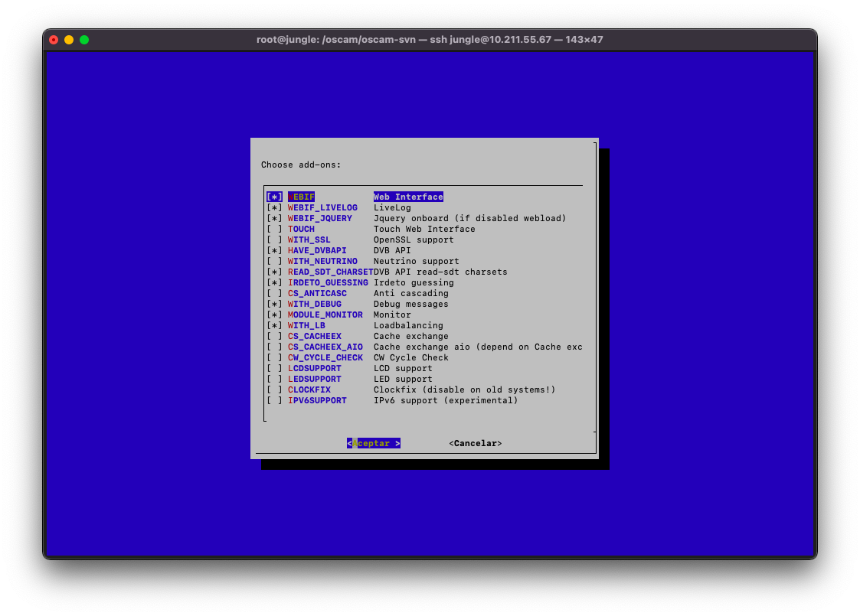The image size is (860, 616).
Task: Select the WITH_NEUTRINO list entry
Action: pos(322,261)
